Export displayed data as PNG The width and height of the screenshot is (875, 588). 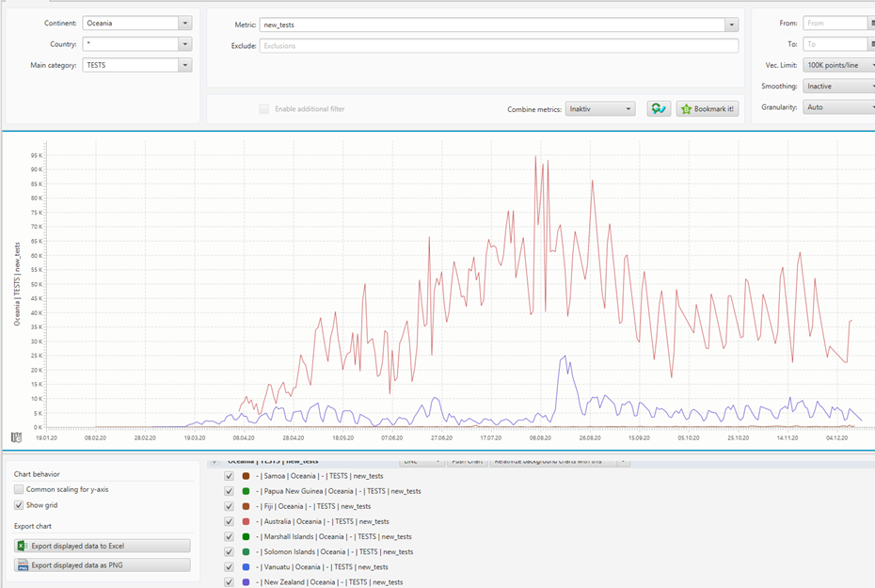click(103, 565)
